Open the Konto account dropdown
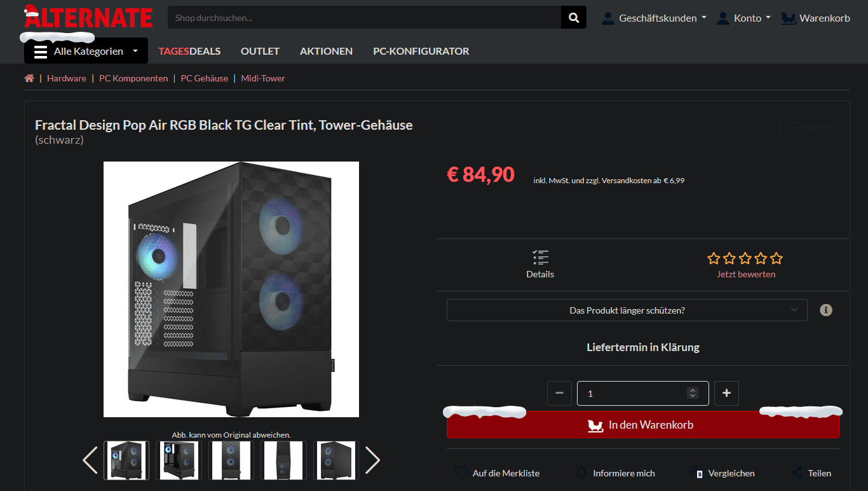 (743, 18)
